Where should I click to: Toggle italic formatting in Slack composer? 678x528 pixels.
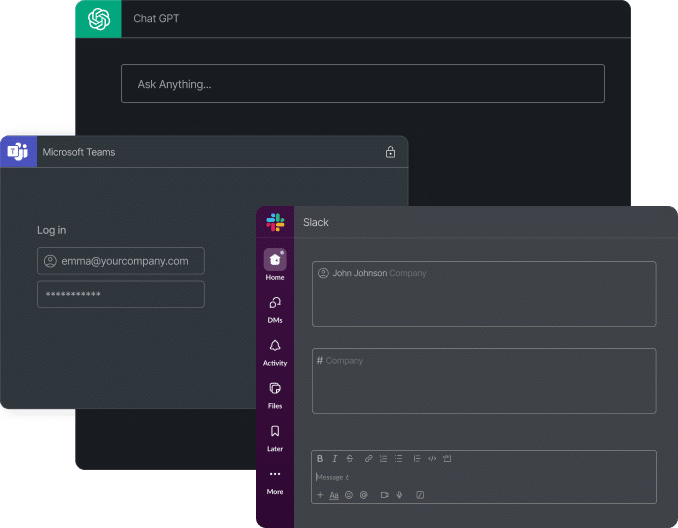[335, 459]
